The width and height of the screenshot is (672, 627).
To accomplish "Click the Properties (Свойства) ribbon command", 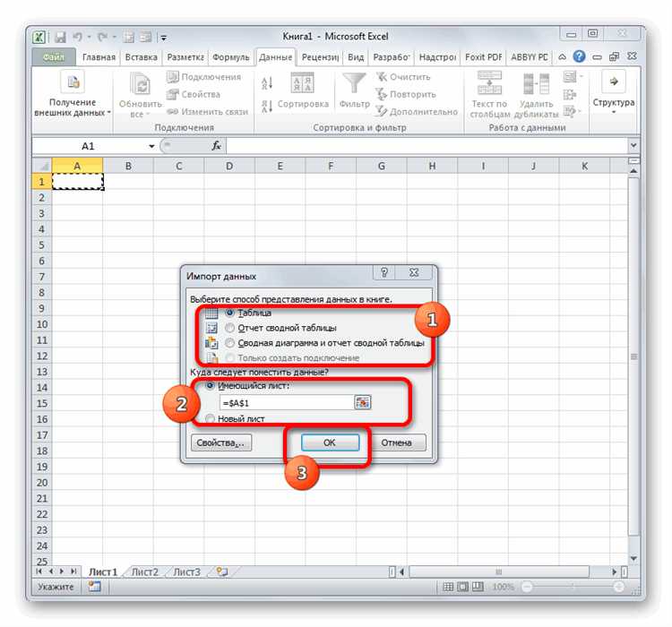I will point(194,94).
